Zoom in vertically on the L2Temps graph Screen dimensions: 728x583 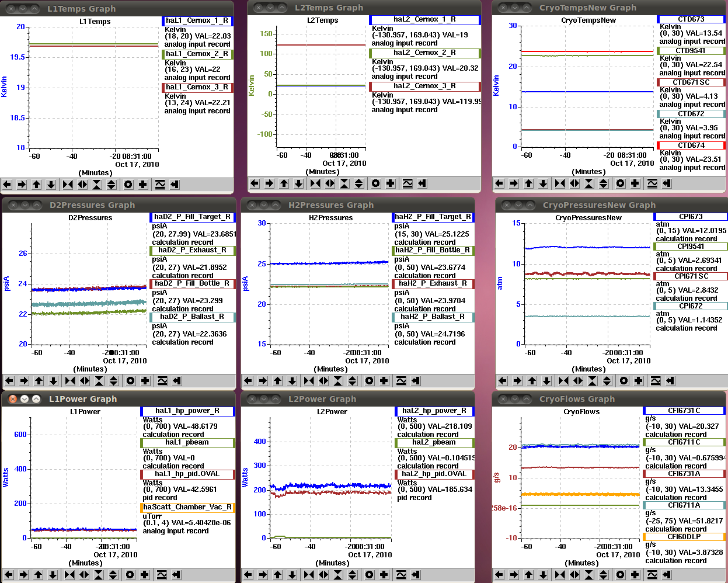(x=344, y=183)
